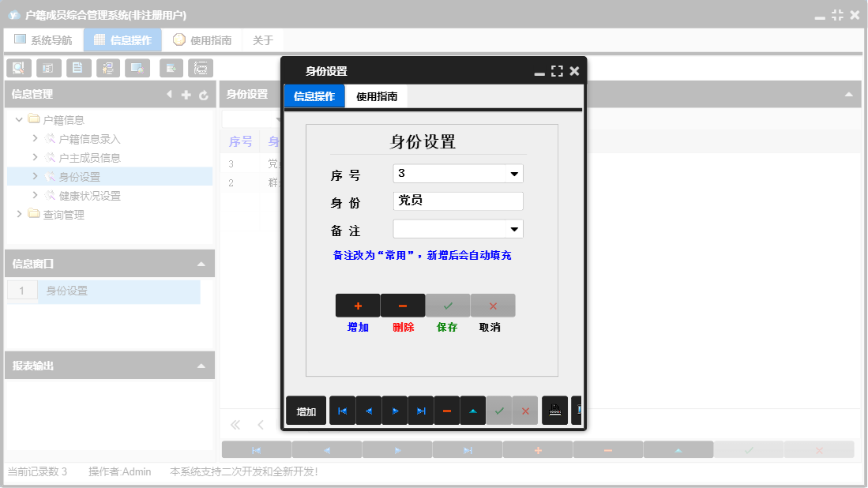Click the green 保存 save button
The image size is (868, 488).
(x=447, y=305)
